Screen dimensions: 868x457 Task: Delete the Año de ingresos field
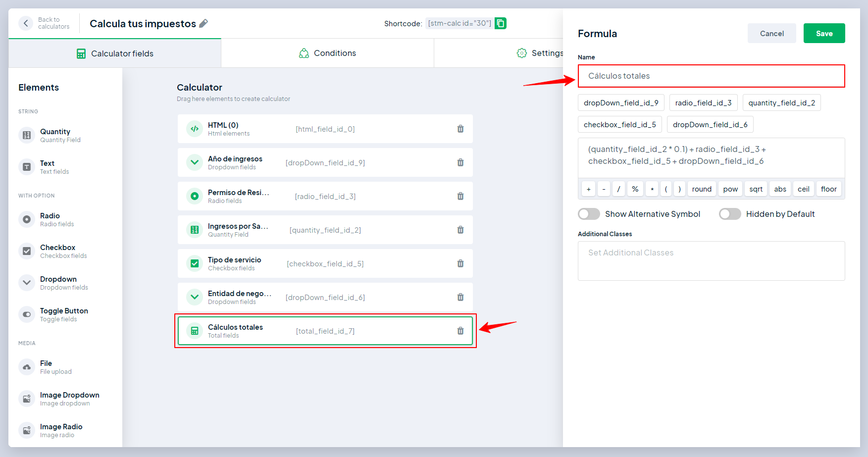pos(460,162)
